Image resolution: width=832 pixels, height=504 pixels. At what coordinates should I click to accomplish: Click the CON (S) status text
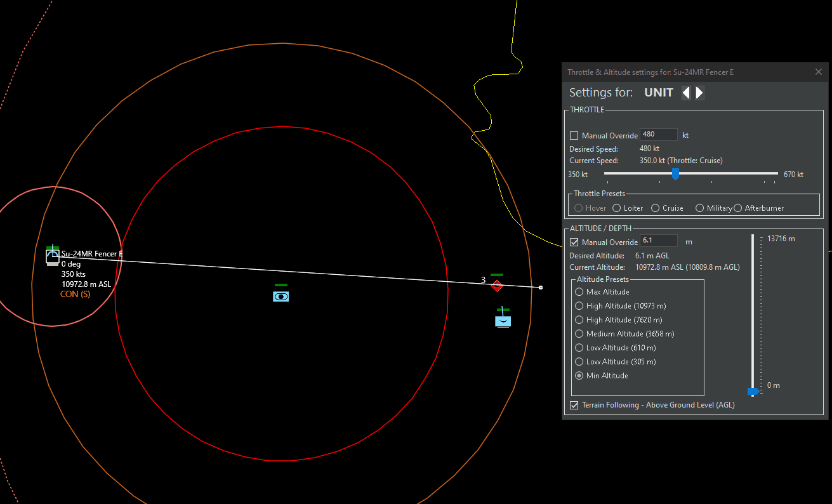pyautogui.click(x=75, y=294)
